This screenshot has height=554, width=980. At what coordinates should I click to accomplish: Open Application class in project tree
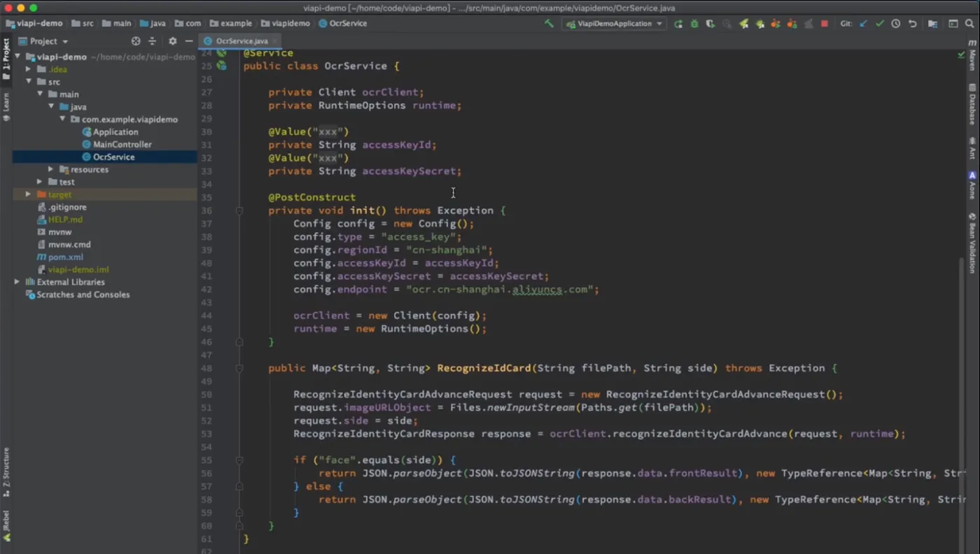pos(110,132)
